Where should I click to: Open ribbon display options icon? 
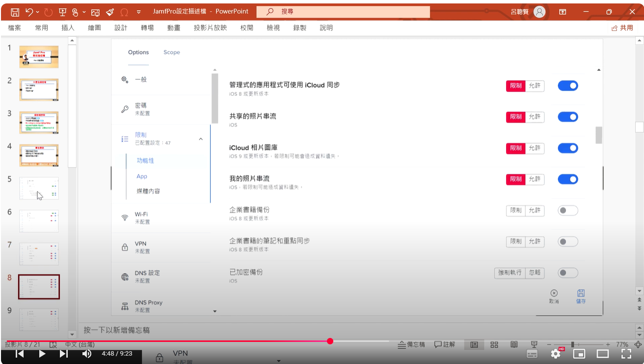coord(563,11)
